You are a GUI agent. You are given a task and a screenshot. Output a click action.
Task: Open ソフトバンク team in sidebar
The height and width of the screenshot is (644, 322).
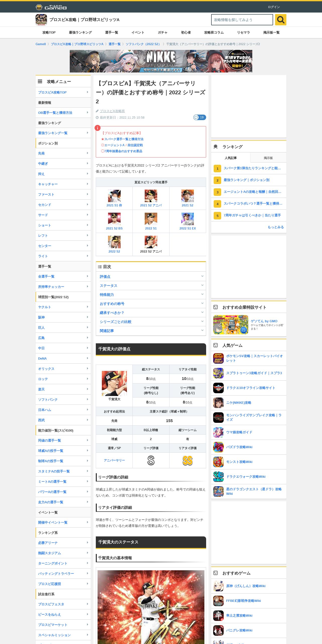pos(63,399)
